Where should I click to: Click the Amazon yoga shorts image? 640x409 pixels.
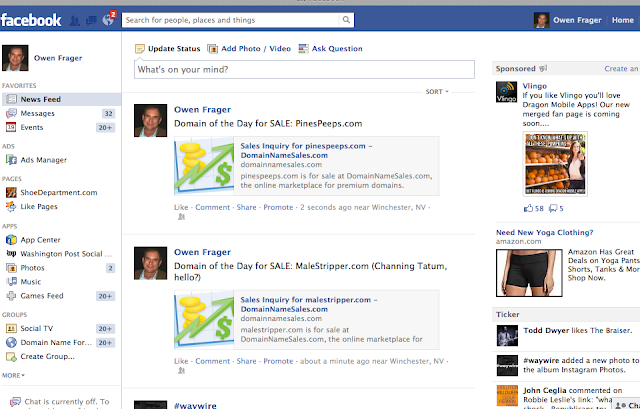tap(529, 273)
